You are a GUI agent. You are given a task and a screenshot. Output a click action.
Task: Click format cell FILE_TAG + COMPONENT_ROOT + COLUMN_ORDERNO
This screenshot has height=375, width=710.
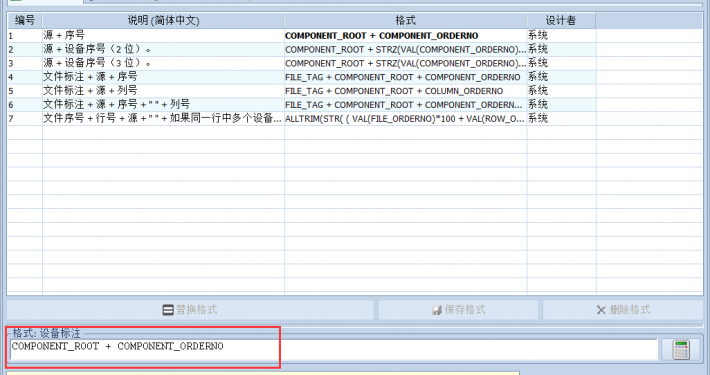(x=405, y=91)
